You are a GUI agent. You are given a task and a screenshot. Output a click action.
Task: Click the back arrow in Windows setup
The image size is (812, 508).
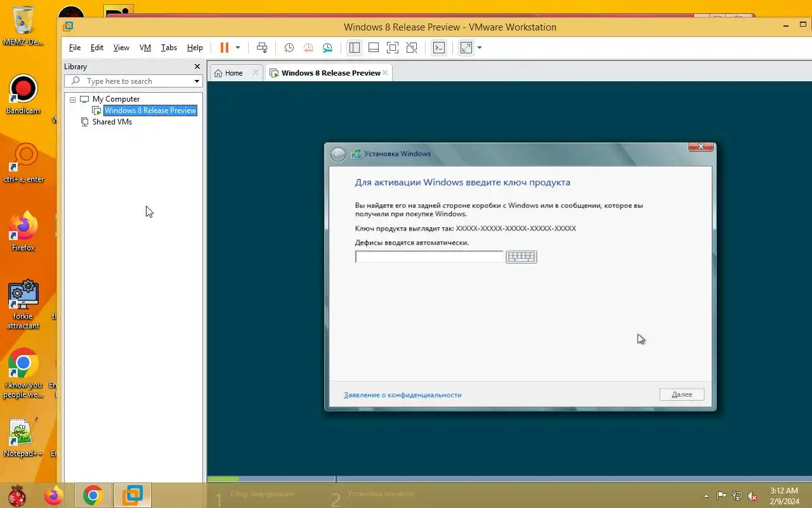tap(338, 154)
